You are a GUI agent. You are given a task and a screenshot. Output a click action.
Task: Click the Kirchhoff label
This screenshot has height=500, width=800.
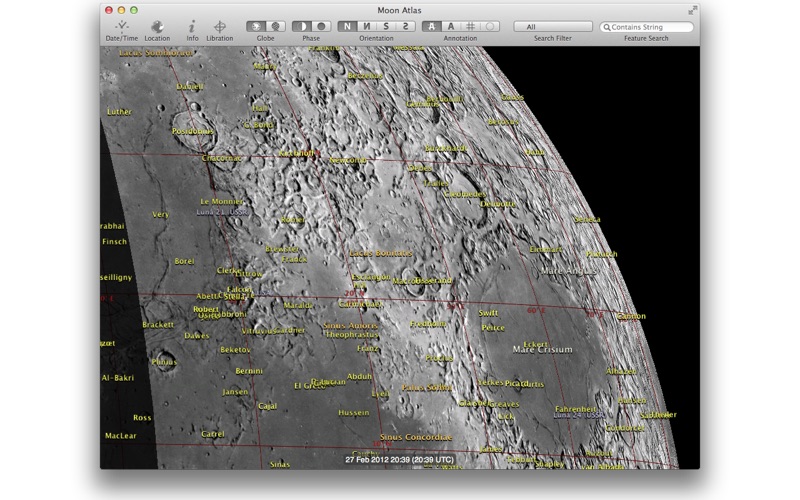[296, 153]
